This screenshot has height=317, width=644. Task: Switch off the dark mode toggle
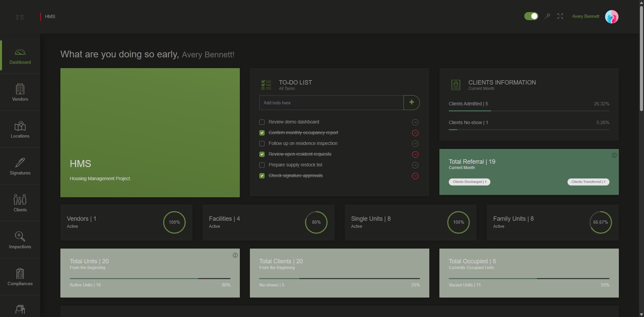pos(531,16)
